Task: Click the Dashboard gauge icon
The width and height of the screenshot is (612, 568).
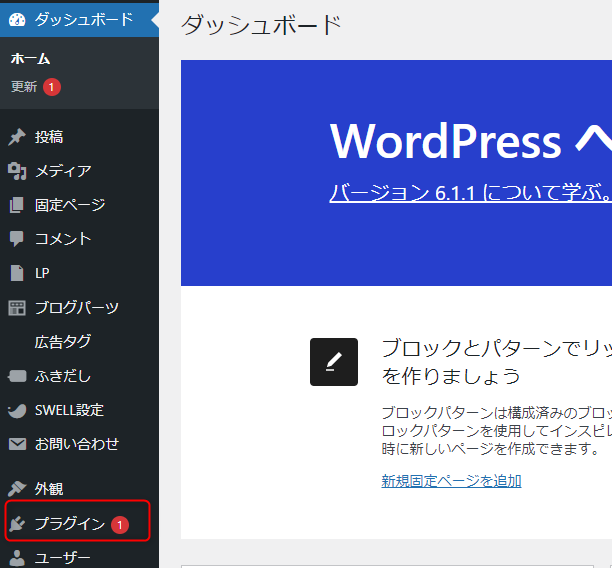Action: click(x=17, y=20)
